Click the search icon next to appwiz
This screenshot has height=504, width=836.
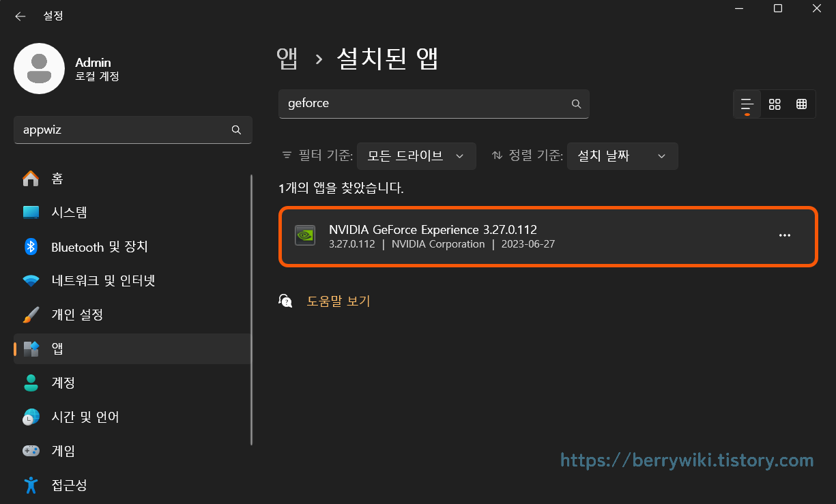(236, 130)
